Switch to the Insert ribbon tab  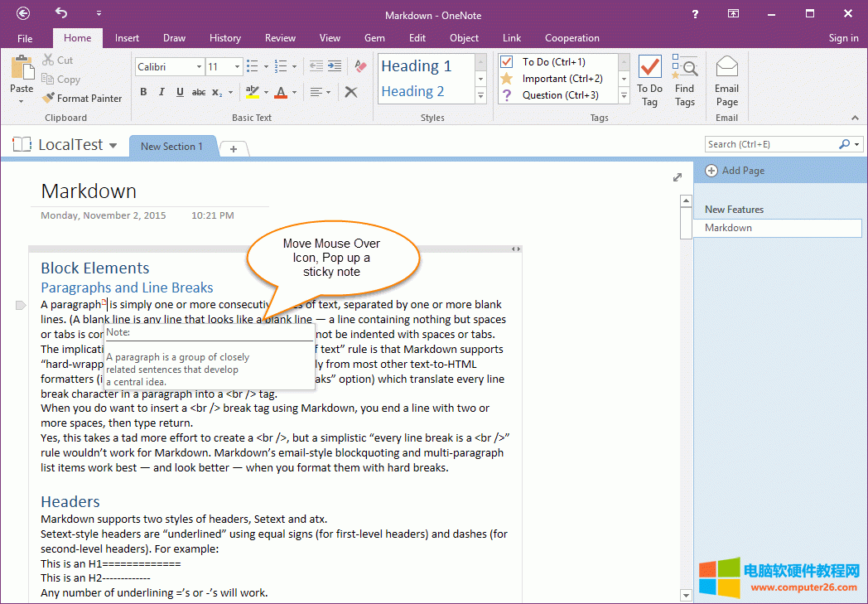(x=127, y=38)
